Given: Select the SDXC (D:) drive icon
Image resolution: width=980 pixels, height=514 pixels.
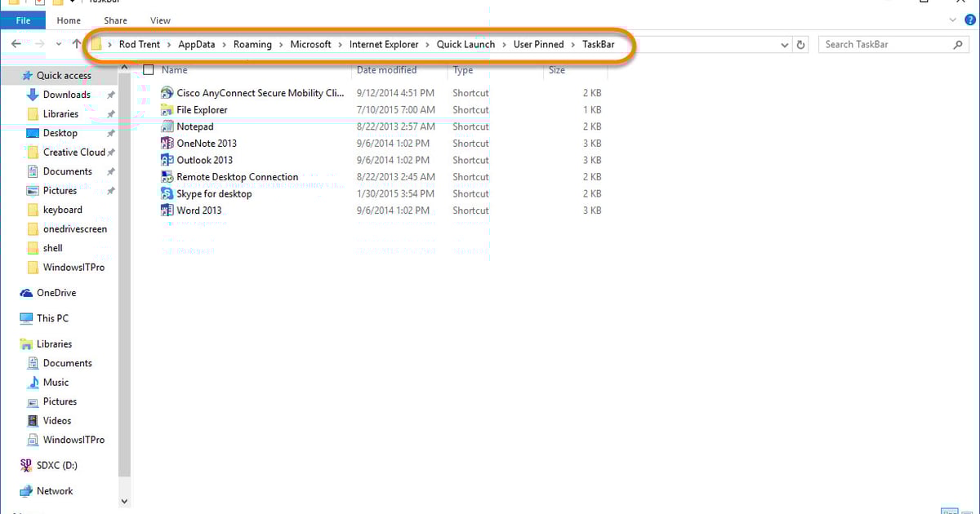Looking at the screenshot, I should tap(24, 465).
